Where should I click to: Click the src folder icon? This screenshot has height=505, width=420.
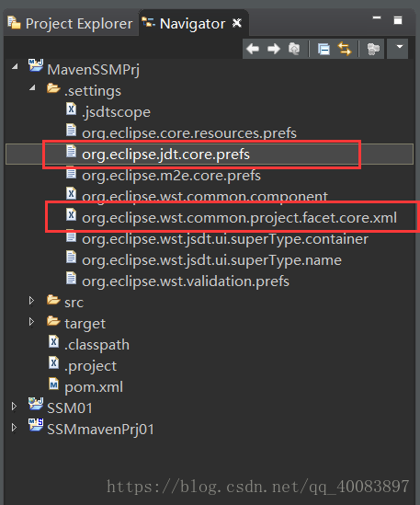pos(53,300)
